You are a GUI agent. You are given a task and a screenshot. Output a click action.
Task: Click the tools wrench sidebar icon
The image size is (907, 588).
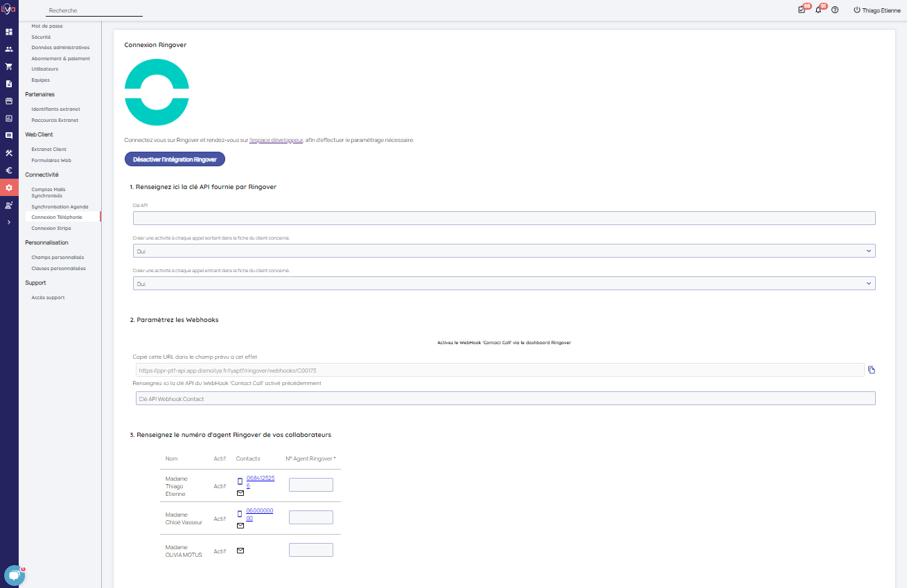(x=9, y=153)
